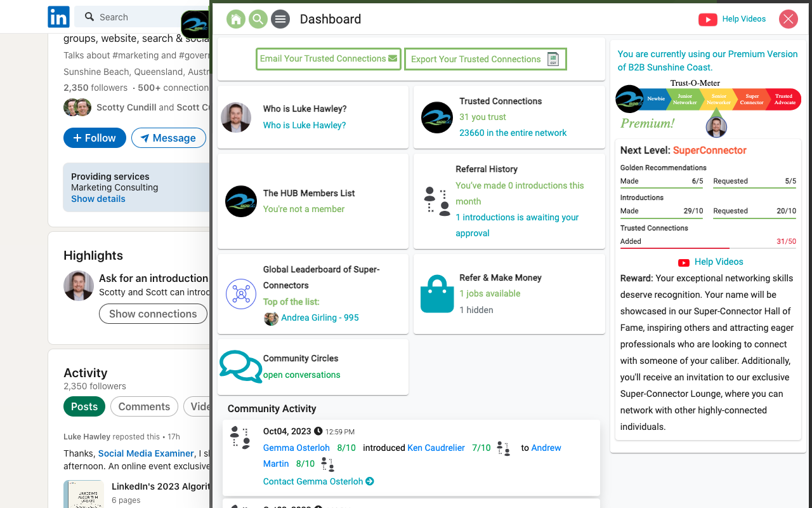Click the Contact Gemma Osterloh link

(x=313, y=481)
